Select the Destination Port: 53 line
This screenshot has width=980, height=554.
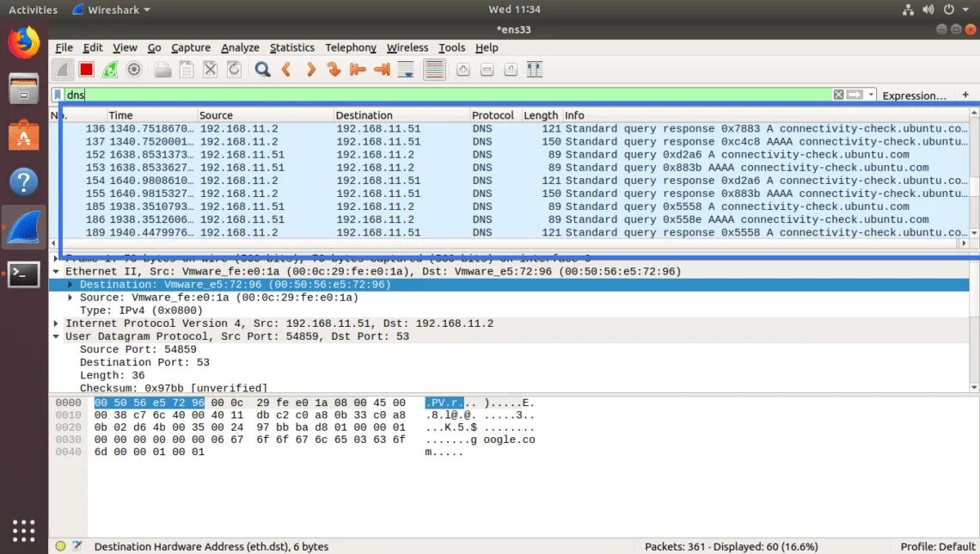[510, 363]
